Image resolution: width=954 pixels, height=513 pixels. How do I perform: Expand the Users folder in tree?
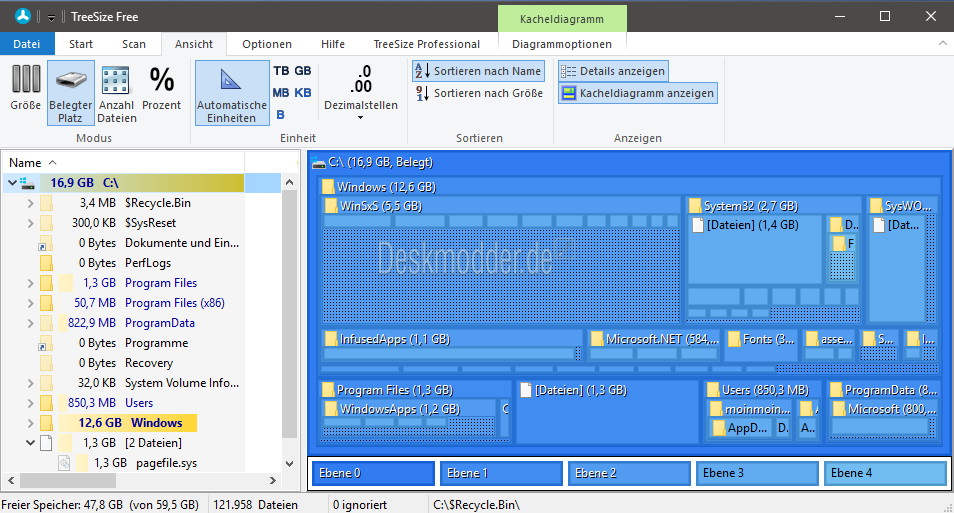(30, 403)
